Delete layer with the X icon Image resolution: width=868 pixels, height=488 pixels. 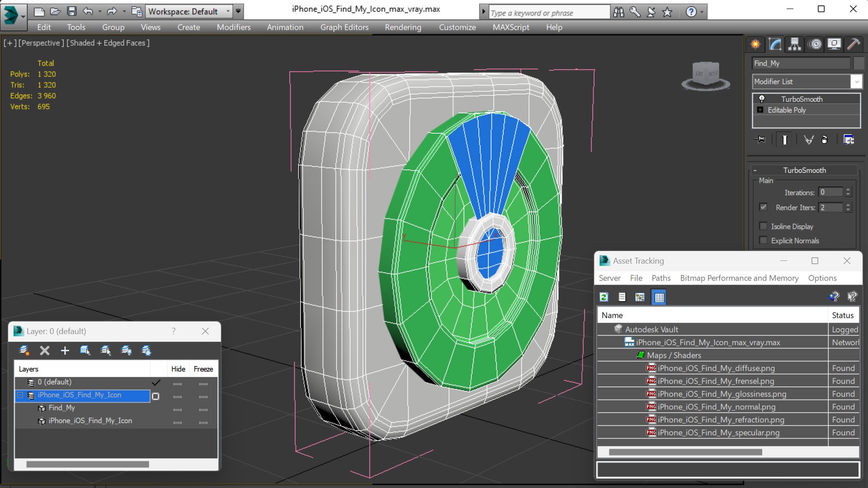[x=44, y=350]
